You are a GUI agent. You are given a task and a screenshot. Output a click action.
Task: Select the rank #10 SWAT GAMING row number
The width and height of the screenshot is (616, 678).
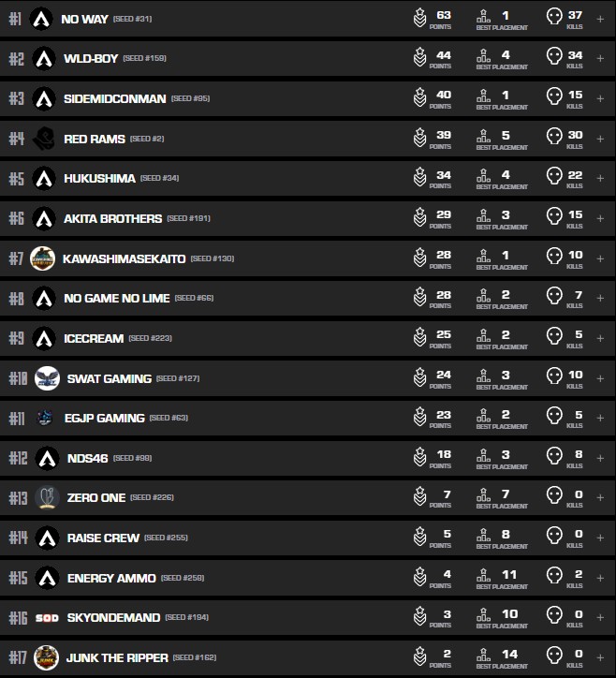point(17,378)
